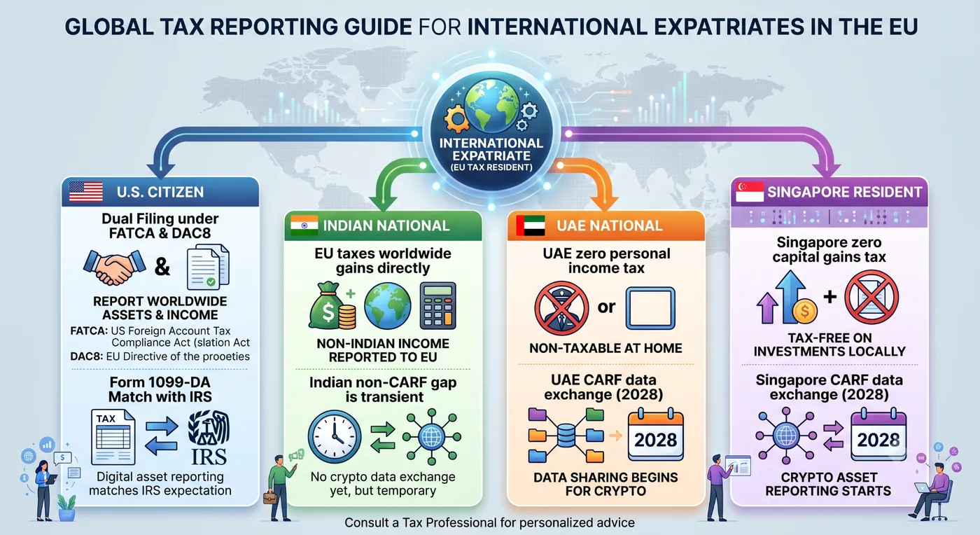980x535 pixels.
Task: Click the handshake icon under FATCA & DAC8
Action: pyautogui.click(x=113, y=266)
